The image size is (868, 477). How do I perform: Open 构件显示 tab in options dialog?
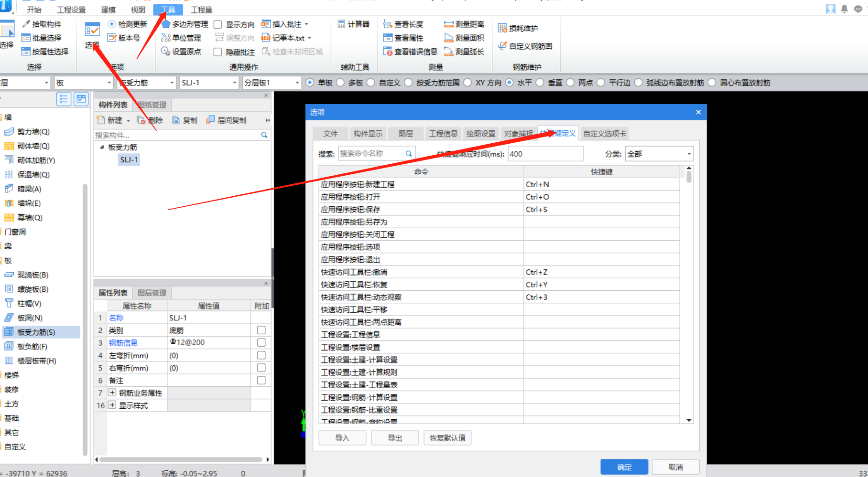click(368, 133)
